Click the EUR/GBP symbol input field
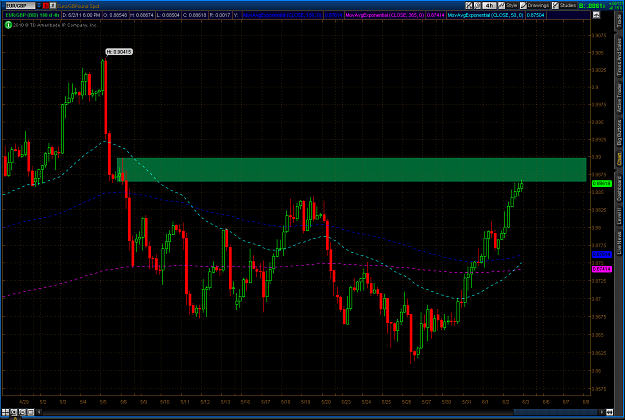This screenshot has height=420, width=625. 20,6
